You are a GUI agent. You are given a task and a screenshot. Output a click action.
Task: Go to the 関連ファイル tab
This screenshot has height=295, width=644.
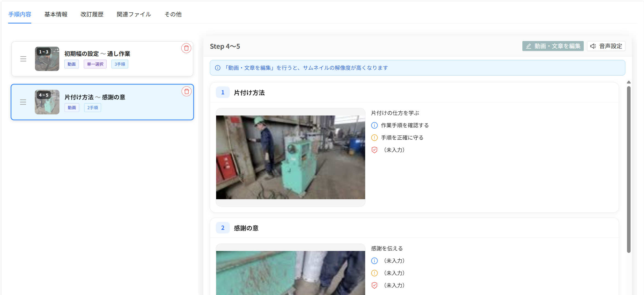point(134,14)
